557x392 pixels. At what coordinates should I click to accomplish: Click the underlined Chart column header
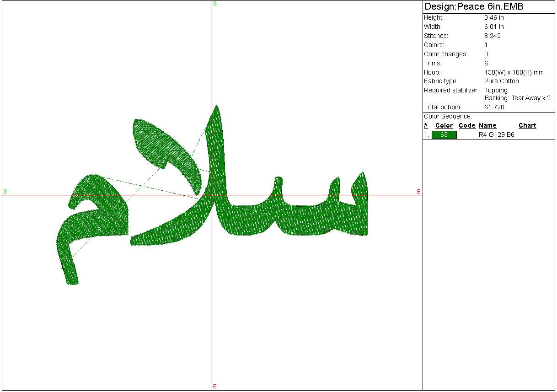click(x=527, y=126)
